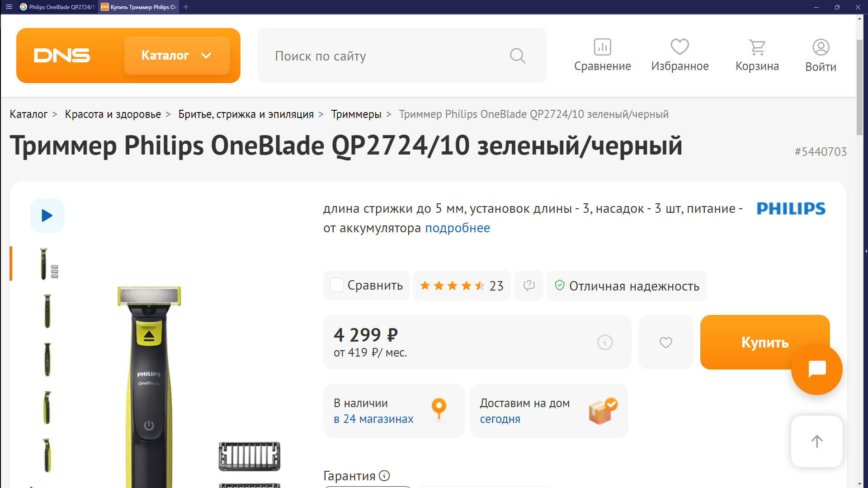
Task: Click the question bubble icon near rating
Action: (x=529, y=286)
